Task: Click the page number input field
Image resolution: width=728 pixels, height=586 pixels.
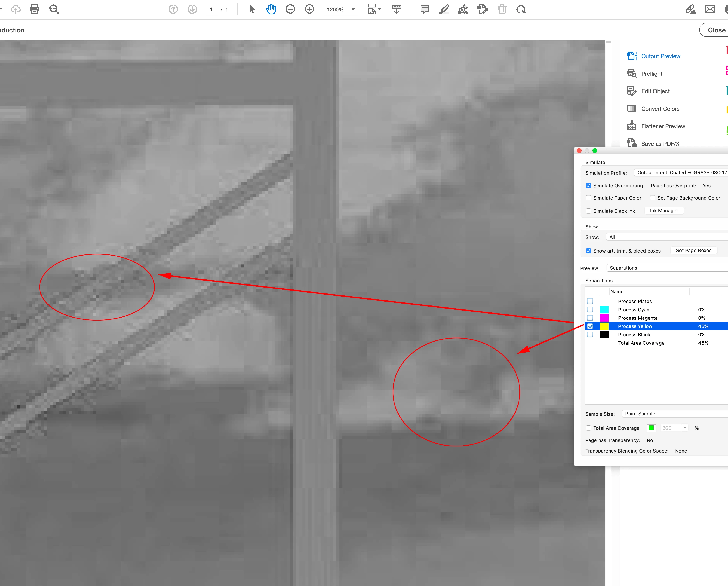Action: click(x=212, y=9)
